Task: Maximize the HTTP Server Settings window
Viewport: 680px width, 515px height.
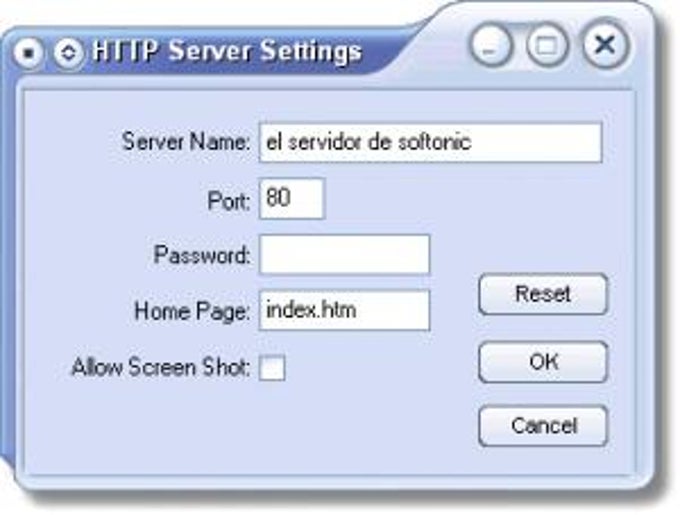Action: pyautogui.click(x=547, y=45)
